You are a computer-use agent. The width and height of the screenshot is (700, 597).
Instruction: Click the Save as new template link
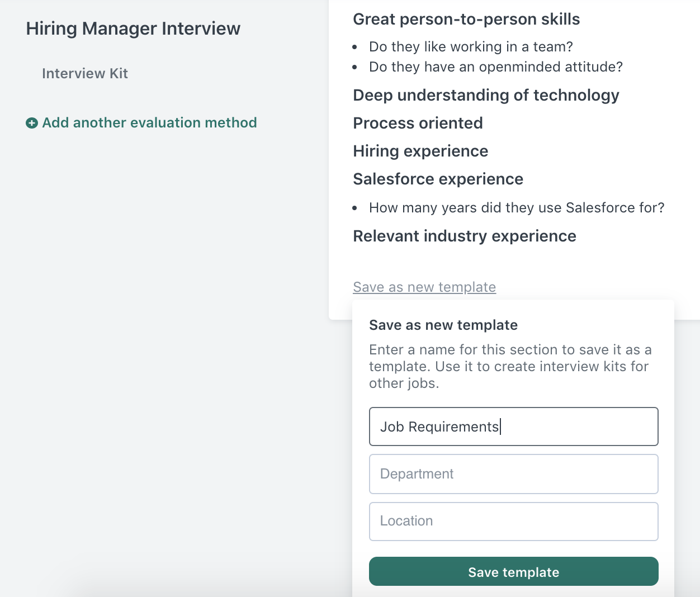[x=424, y=287]
